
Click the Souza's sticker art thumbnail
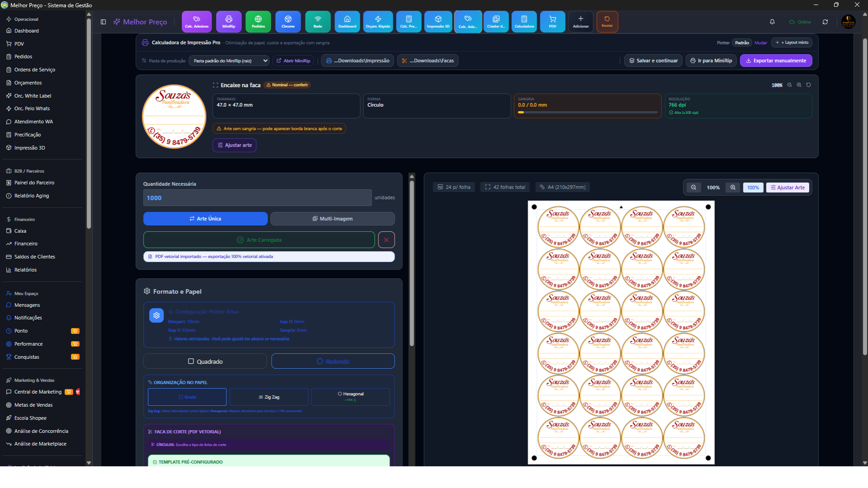[x=174, y=116]
